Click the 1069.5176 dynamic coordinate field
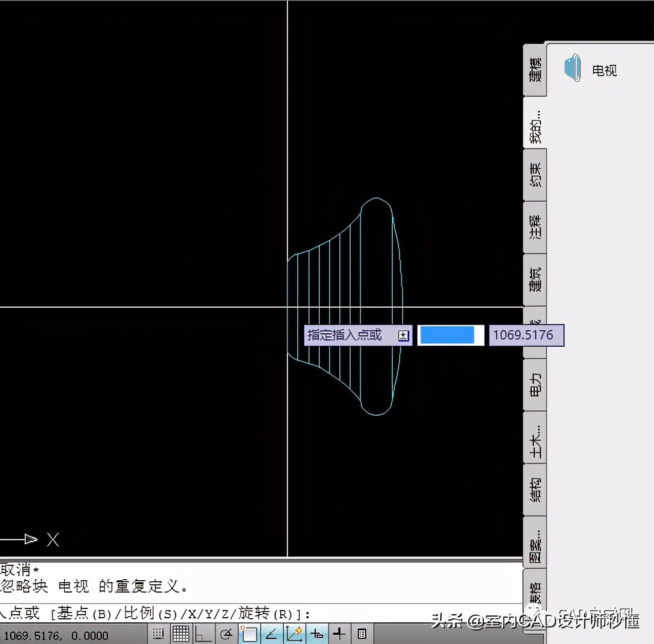 tap(523, 335)
